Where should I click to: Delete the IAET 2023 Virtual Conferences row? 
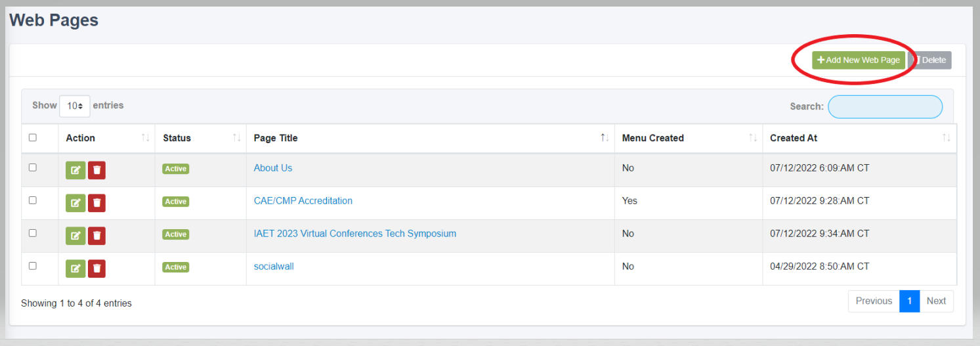[x=96, y=236]
